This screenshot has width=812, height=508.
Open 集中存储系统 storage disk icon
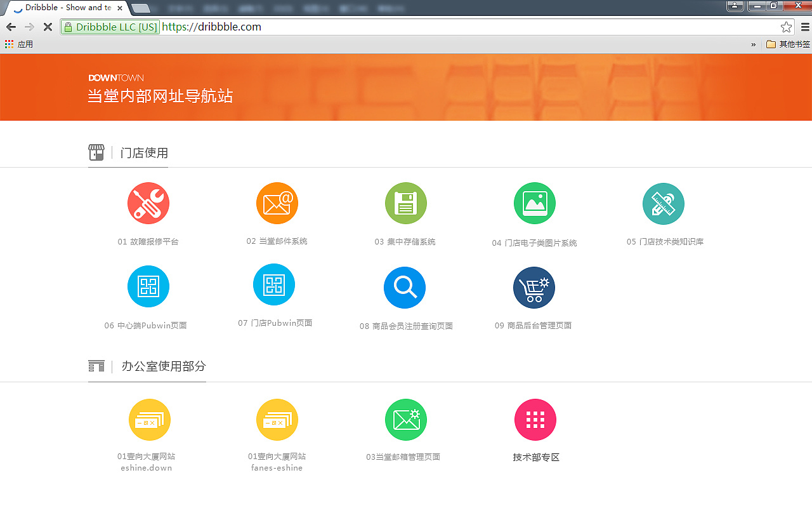tap(406, 203)
